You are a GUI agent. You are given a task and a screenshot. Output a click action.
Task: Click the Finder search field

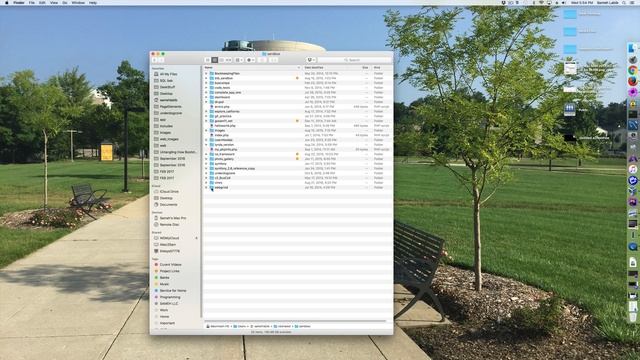point(354,60)
